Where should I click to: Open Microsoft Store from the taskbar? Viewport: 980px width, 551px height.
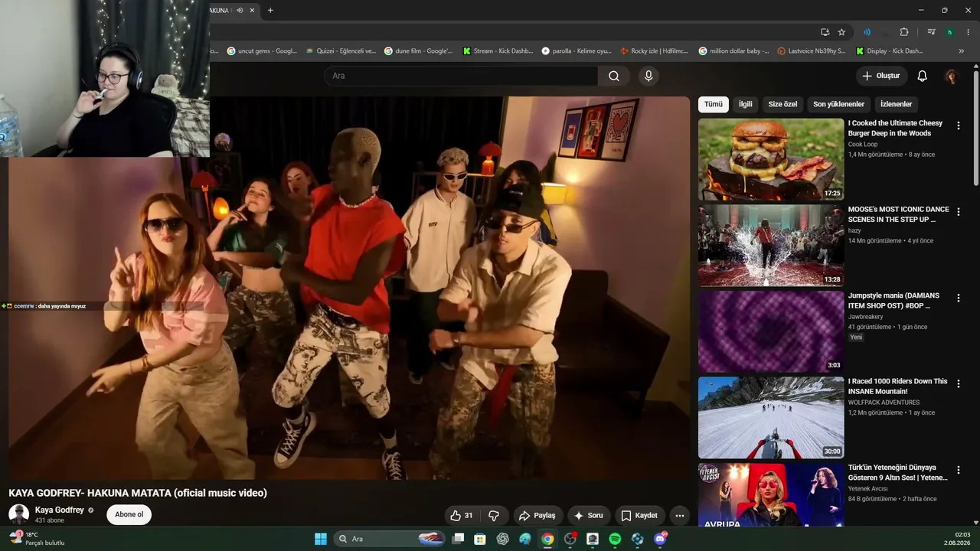coord(480,539)
